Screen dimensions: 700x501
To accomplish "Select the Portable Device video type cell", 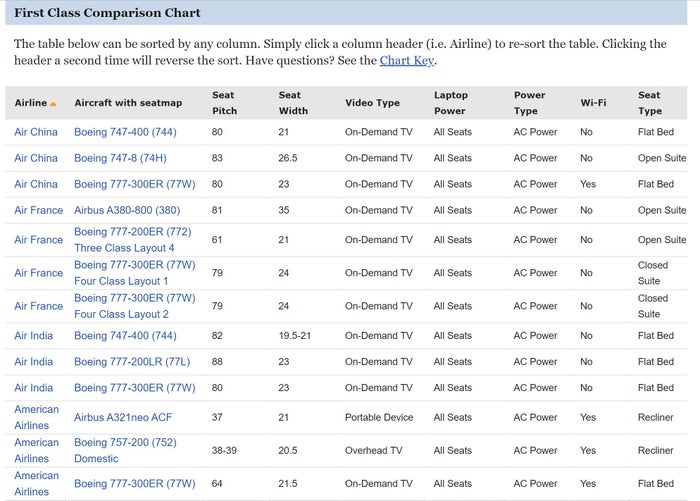I will [379, 418].
